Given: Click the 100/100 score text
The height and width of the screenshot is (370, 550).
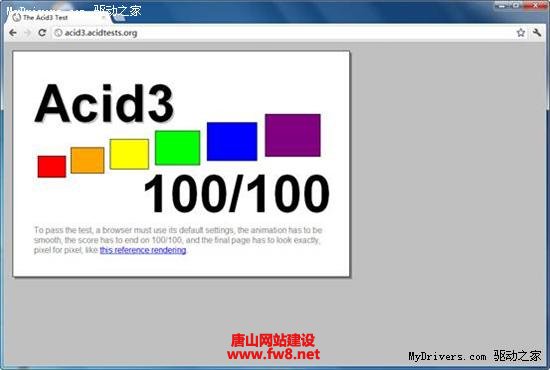Looking at the screenshot, I should pos(237,194).
